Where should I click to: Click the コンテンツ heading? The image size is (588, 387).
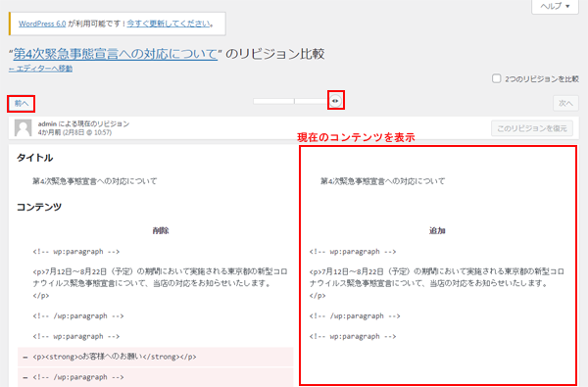click(39, 207)
